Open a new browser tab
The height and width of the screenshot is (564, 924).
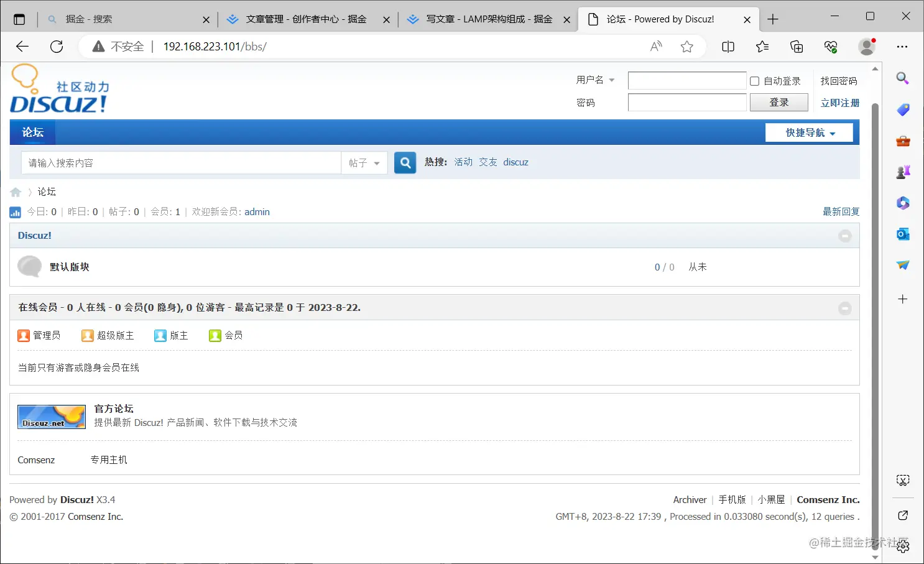click(773, 19)
